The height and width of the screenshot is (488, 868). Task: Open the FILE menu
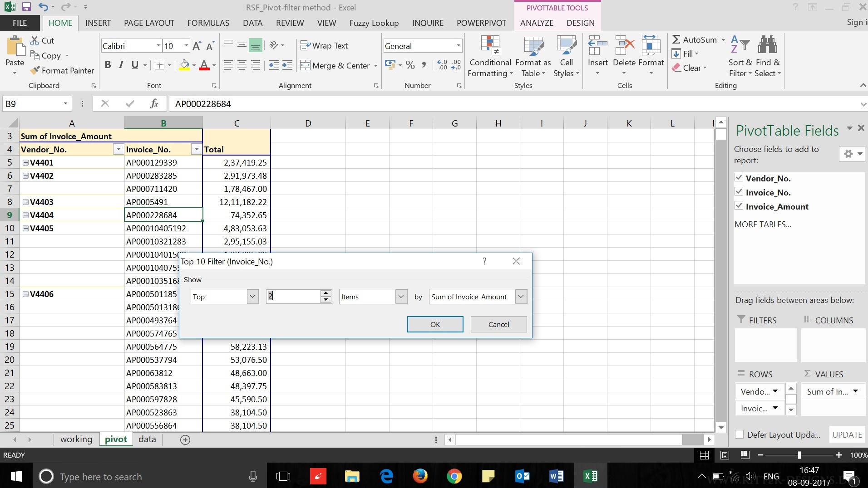[x=20, y=23]
